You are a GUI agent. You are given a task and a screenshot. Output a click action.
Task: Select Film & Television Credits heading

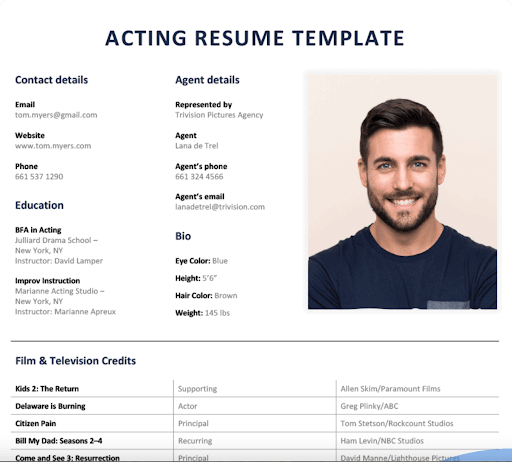click(x=75, y=361)
